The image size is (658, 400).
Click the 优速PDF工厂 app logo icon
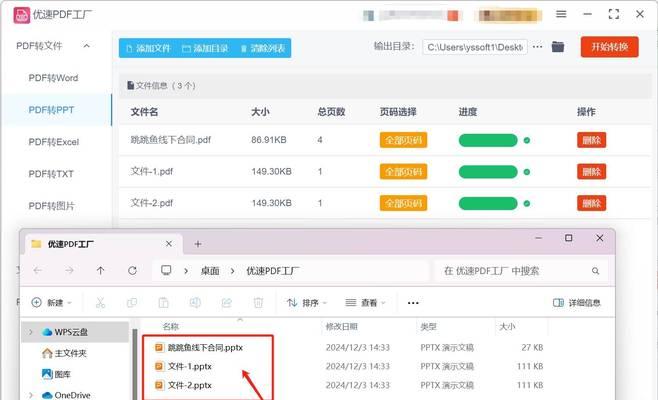coord(21,15)
